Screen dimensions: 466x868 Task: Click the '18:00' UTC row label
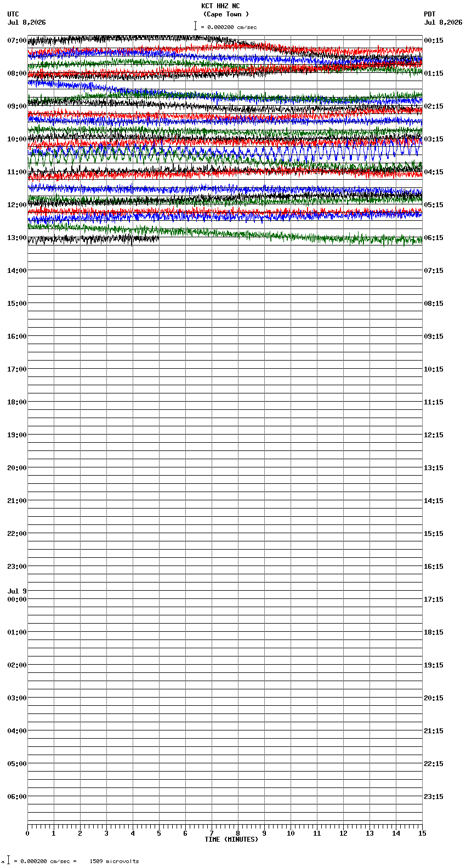[x=17, y=402]
